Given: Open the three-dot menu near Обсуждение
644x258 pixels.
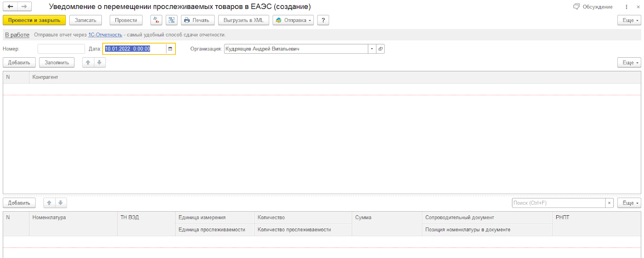Looking at the screenshot, I should pyautogui.click(x=626, y=7).
